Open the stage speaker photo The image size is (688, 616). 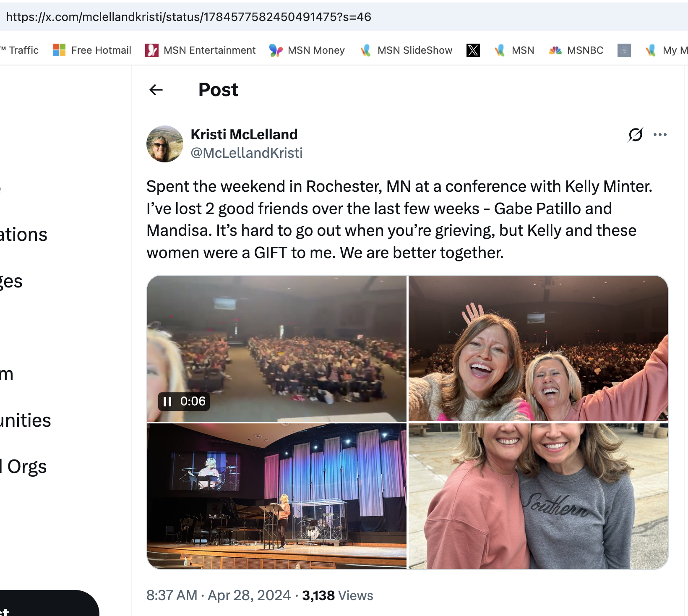(276, 496)
